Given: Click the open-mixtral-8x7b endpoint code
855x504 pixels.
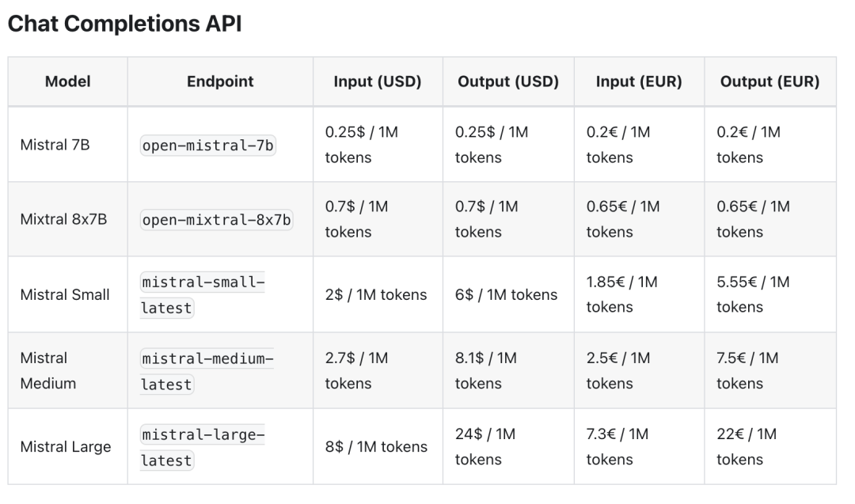Looking at the screenshot, I should (216, 220).
